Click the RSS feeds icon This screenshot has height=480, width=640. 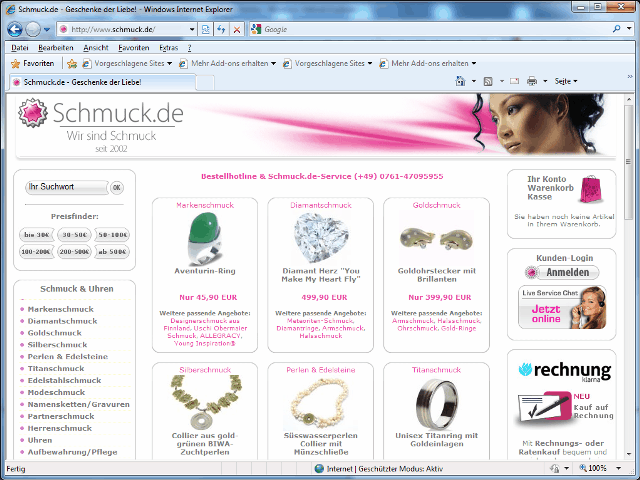(488, 81)
